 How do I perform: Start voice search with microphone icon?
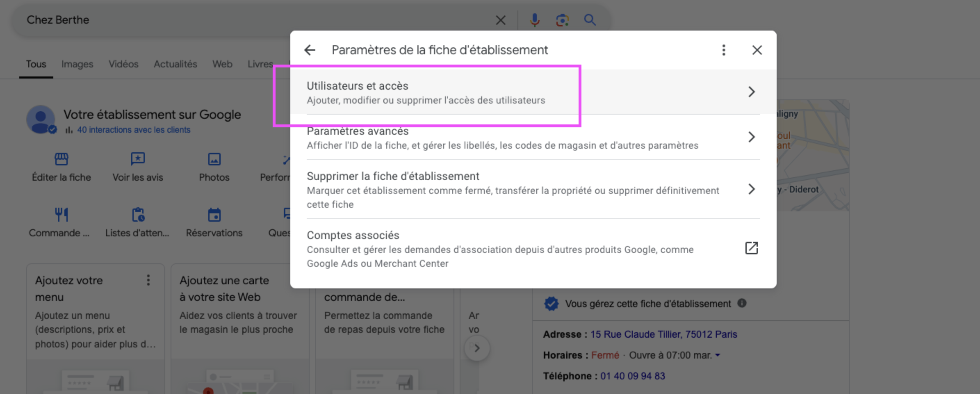534,20
